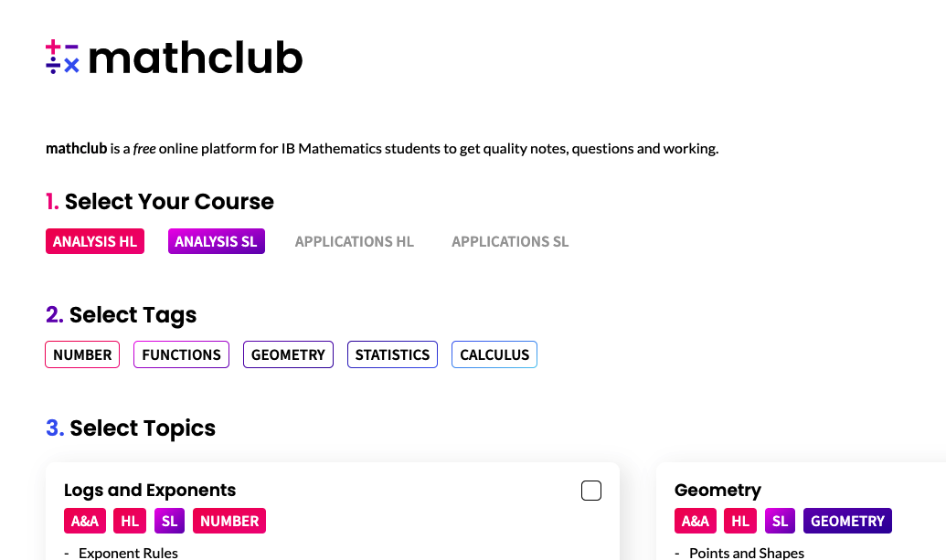Image resolution: width=946 pixels, height=560 pixels.
Task: Choose the APPLICATIONS SL course
Action: (x=510, y=241)
